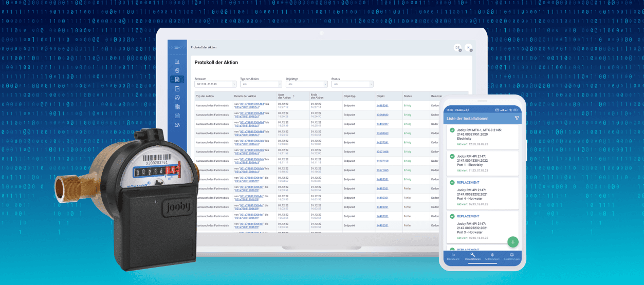Screen dimensions: 644x285
Task: Open the bar chart statistics icon in sidebar
Action: tap(177, 61)
